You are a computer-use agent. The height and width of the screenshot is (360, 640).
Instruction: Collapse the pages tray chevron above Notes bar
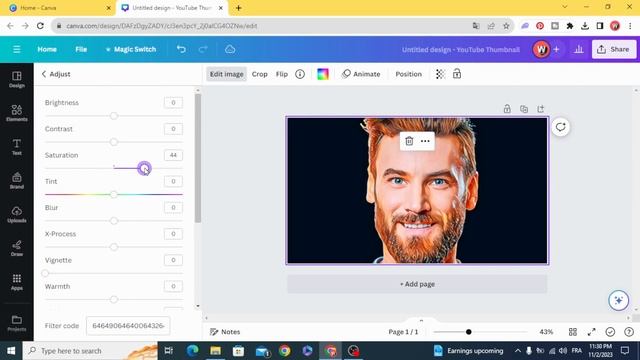pyautogui.click(x=421, y=320)
